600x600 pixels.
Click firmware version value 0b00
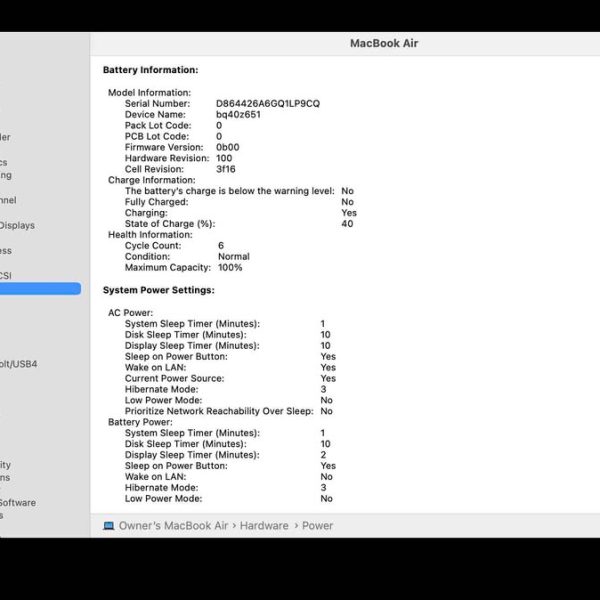tap(228, 147)
